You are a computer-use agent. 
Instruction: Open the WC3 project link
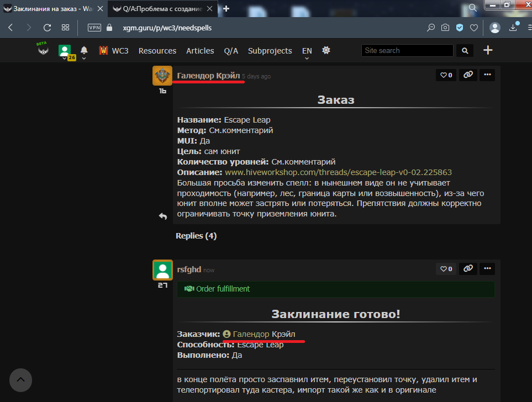click(114, 51)
